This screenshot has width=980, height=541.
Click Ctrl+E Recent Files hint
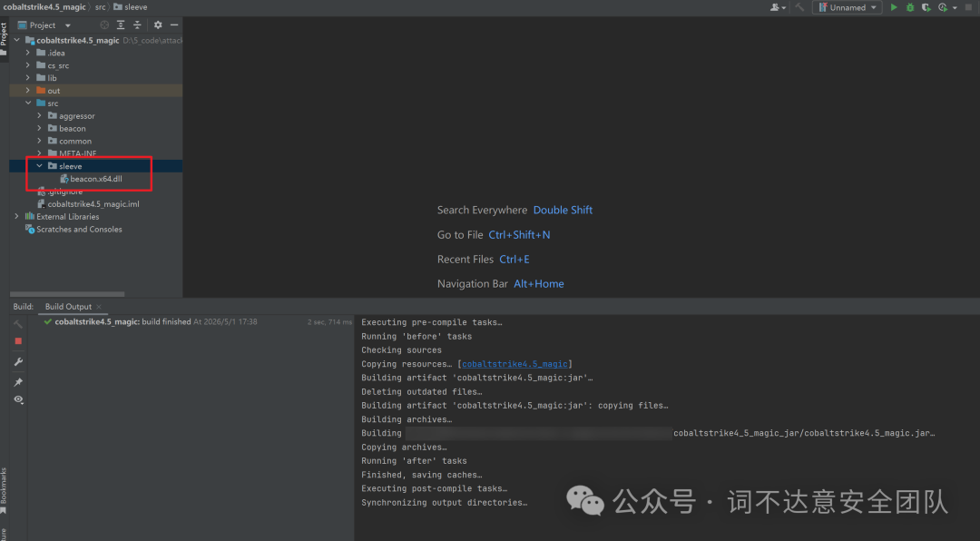[x=514, y=259]
